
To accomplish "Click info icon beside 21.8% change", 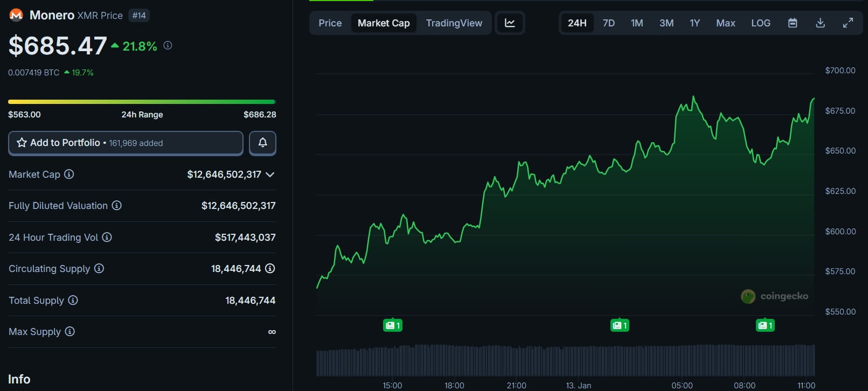I will point(168,46).
